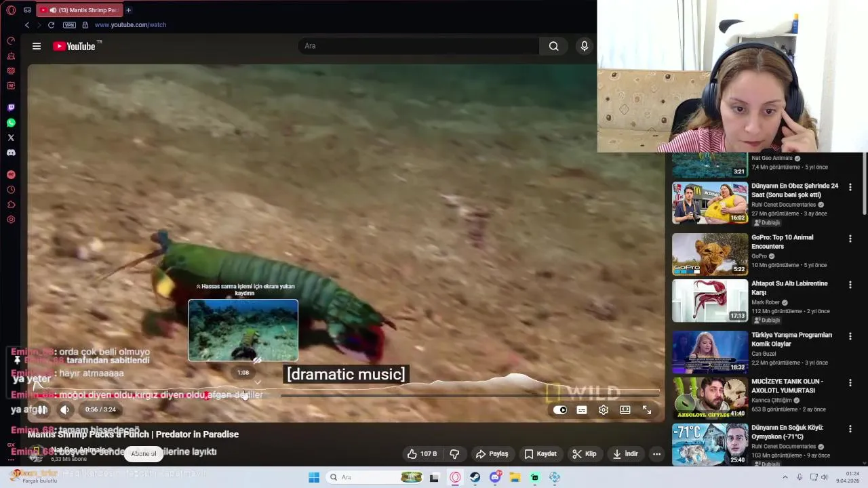This screenshot has height=488, width=868.
Task: Open GX Control speedometer in sidebar
Action: point(11,41)
